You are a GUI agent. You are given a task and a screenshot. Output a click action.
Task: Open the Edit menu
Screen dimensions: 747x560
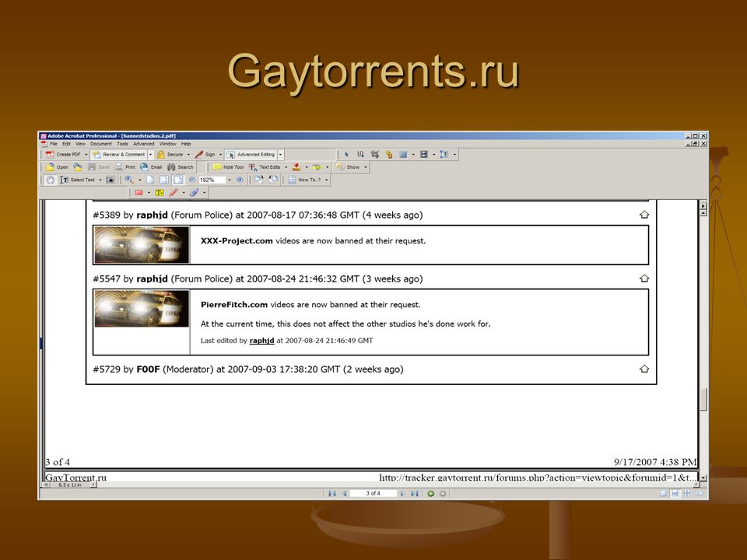(67, 144)
